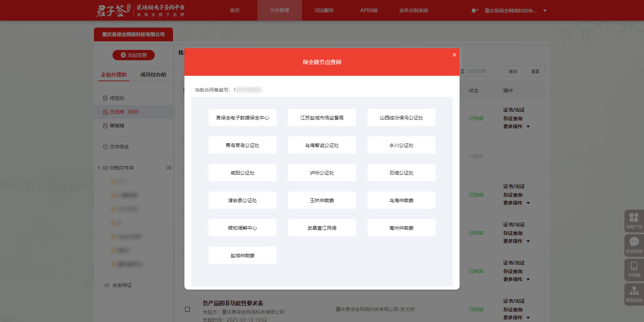Click the folder icon of the first archive subfolder
Screen dimensions: 644x322
coord(114,181)
